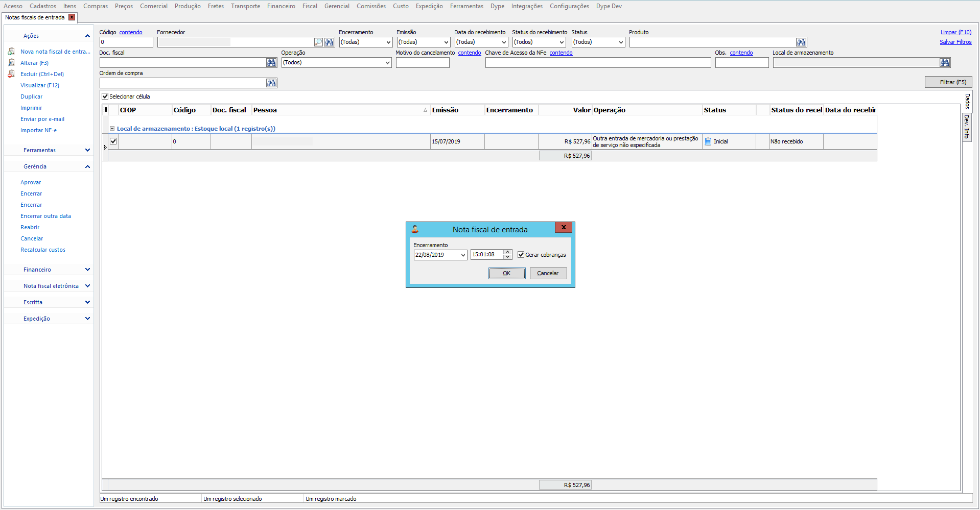Click the Nova nota fiscal de entrada icon
This screenshot has height=510, width=980.
tap(11, 52)
